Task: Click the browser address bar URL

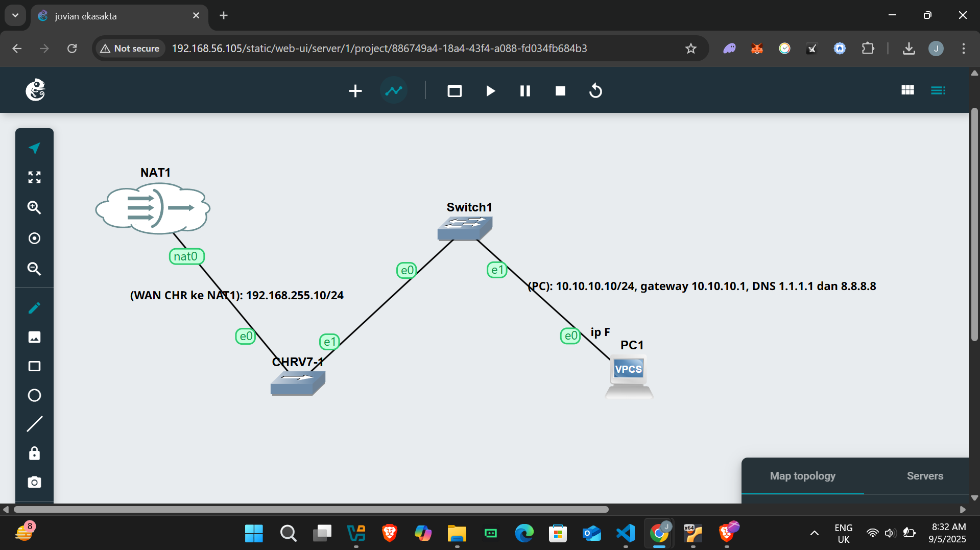Action: [x=379, y=49]
